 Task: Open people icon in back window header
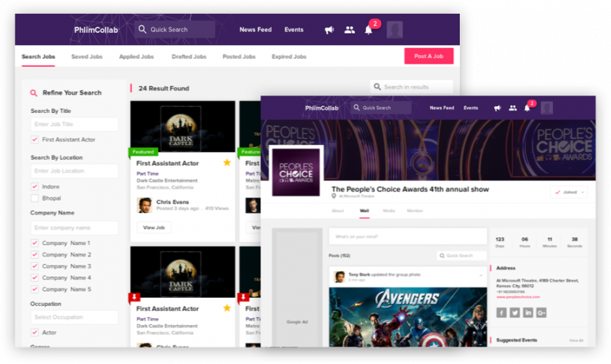point(350,30)
